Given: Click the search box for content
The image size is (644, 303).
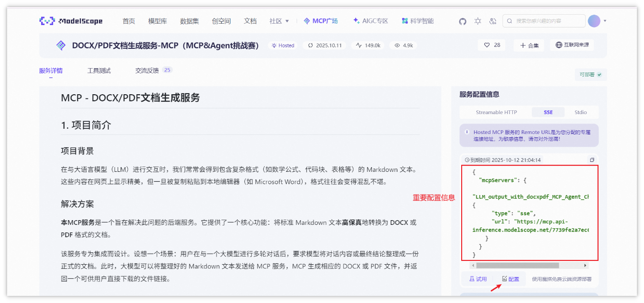Looking at the screenshot, I should click(x=544, y=21).
